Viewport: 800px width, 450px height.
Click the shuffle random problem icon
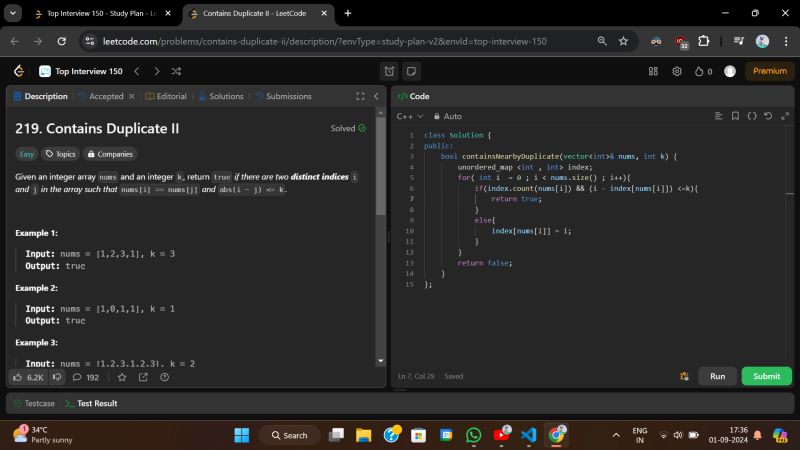[x=177, y=71]
